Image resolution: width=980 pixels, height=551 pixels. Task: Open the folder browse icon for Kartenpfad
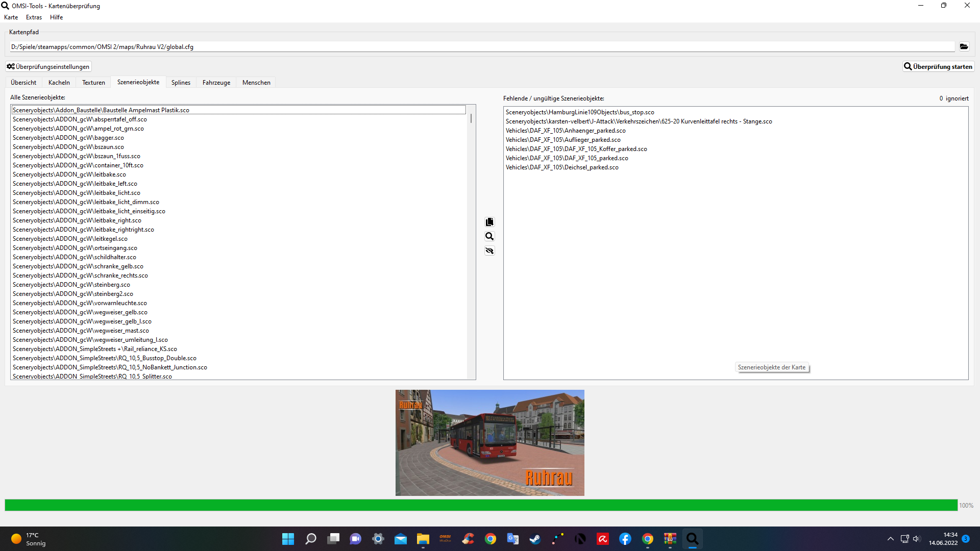click(x=964, y=46)
